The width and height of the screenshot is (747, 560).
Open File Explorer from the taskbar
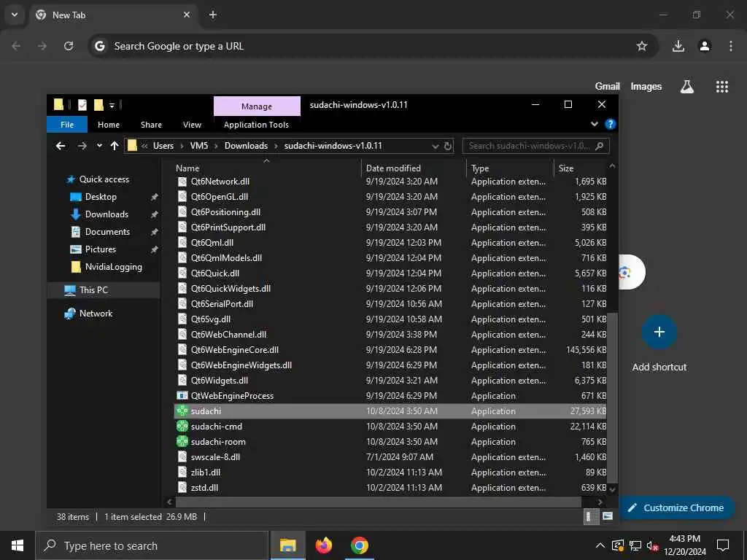pos(287,545)
